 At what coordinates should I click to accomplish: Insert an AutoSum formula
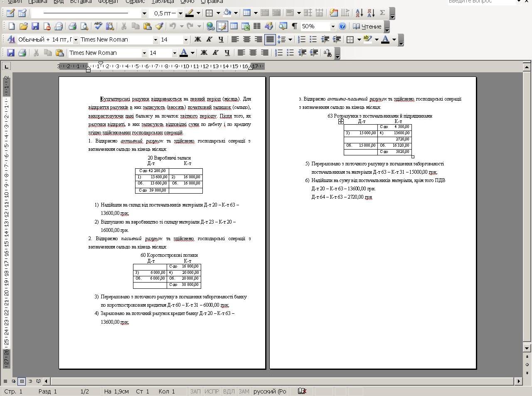382,13
